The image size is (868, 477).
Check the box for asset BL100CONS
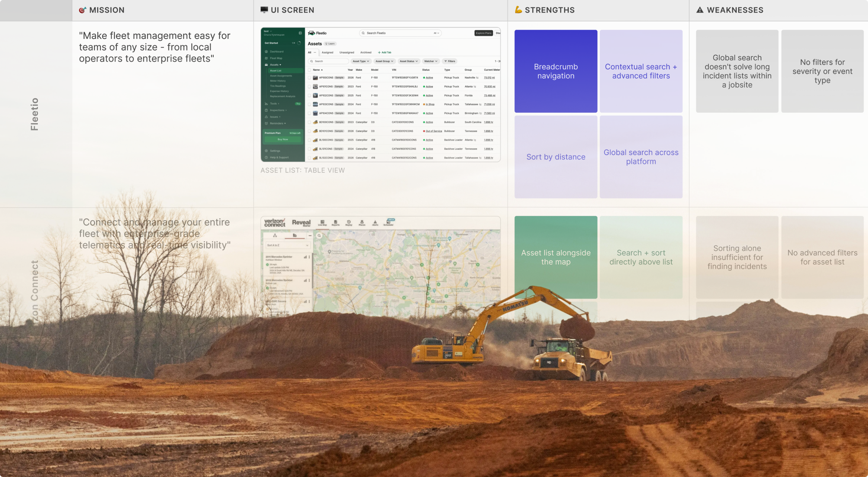tap(309, 140)
